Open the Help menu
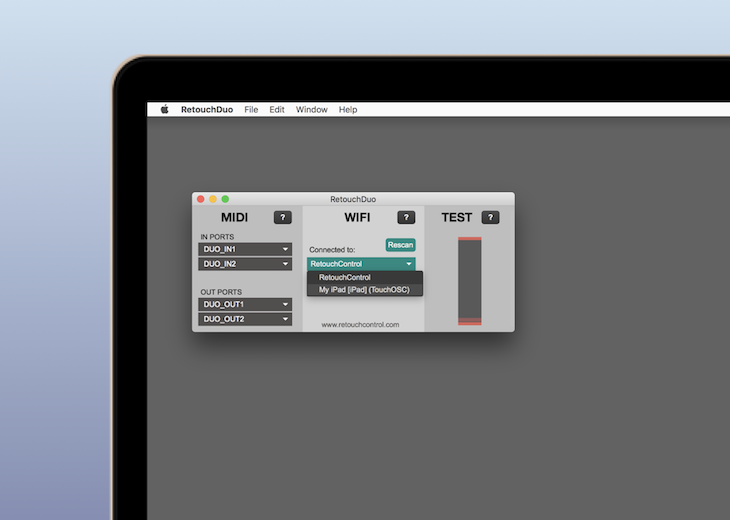This screenshot has width=730, height=520. [348, 109]
